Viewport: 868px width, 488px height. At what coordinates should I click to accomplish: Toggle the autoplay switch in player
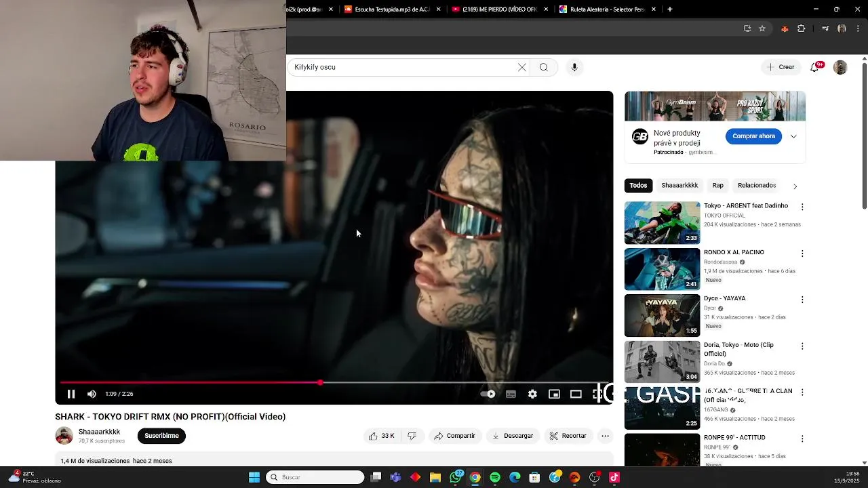[488, 394]
